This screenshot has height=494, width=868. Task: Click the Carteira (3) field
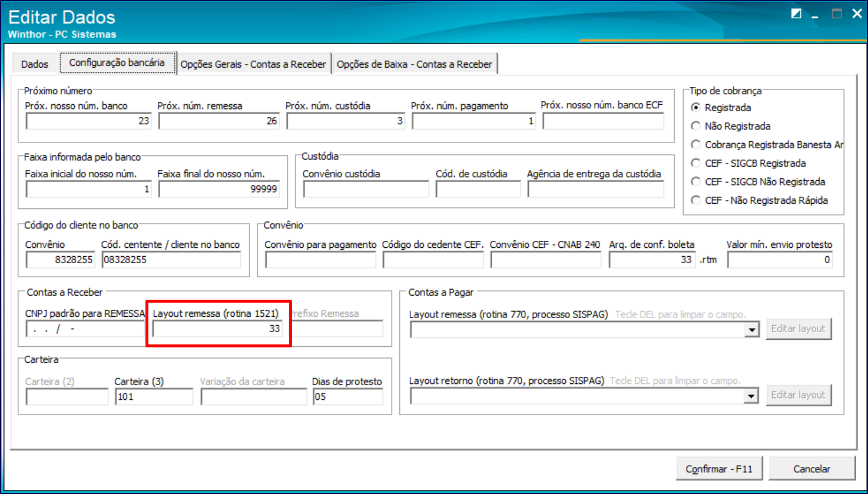coord(154,397)
